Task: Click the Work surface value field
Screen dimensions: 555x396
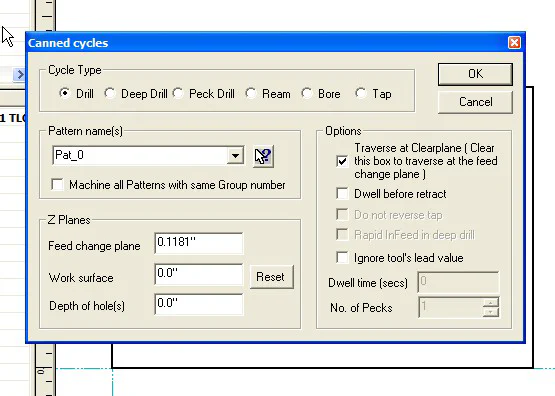Action: (x=199, y=274)
